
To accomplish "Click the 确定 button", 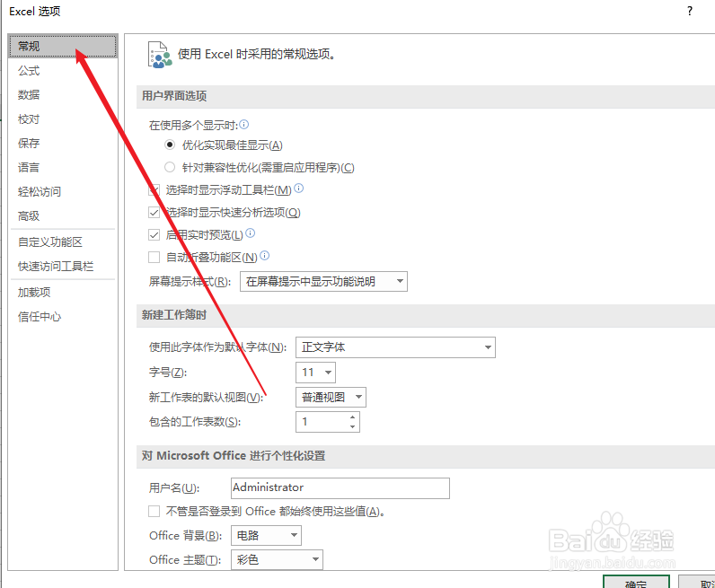I will 636,582.
